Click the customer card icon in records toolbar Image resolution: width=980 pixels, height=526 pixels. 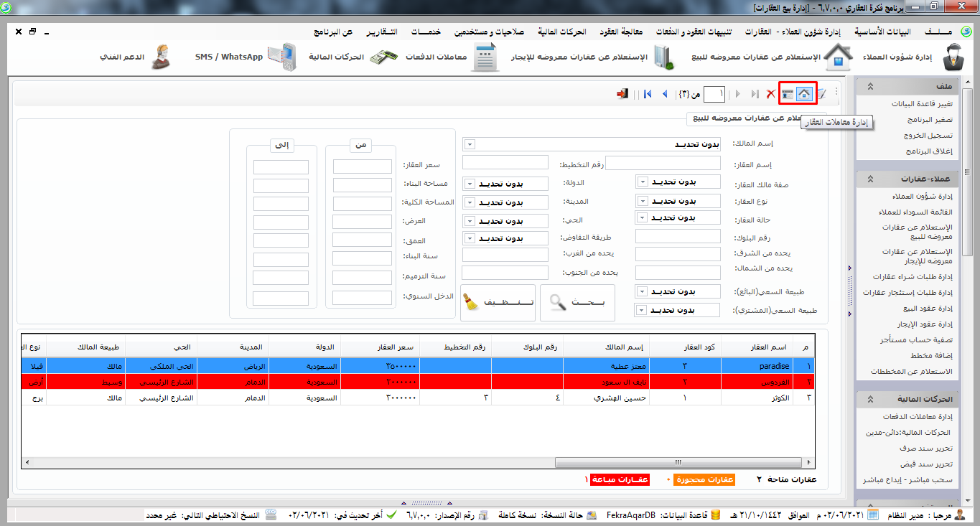point(788,94)
